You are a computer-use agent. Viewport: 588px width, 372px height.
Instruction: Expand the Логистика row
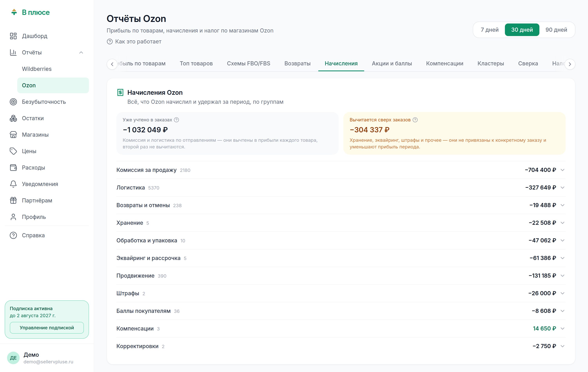click(341, 188)
